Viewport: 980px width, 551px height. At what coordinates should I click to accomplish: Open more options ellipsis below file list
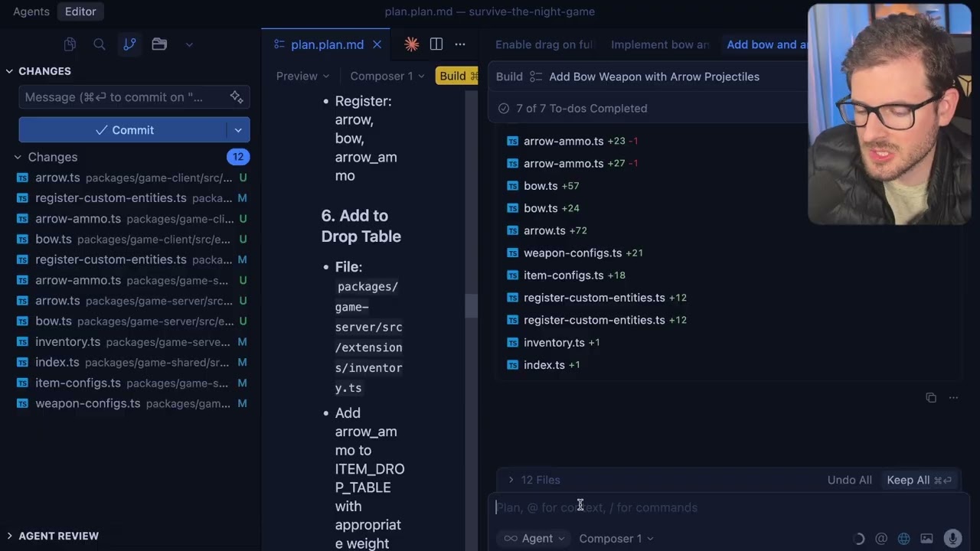pyautogui.click(x=953, y=398)
